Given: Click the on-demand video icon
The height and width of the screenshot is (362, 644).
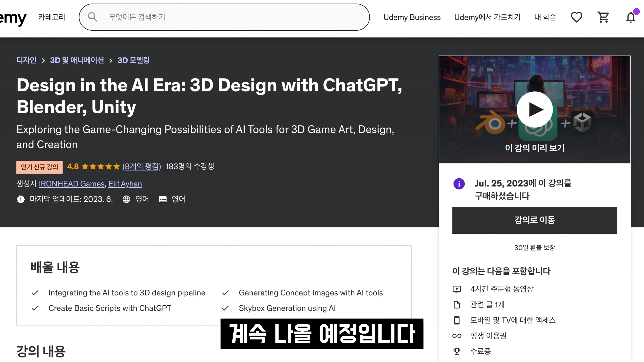Looking at the screenshot, I should pos(457,289).
